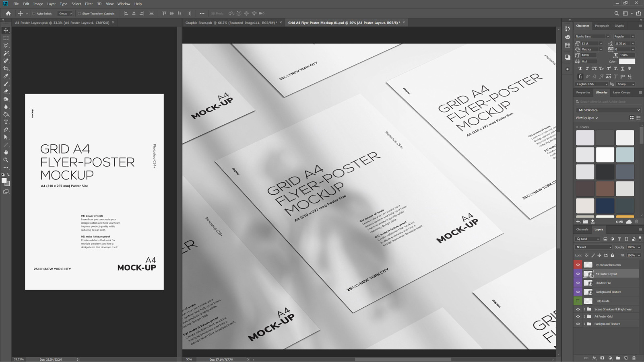Select the Hand tool
This screenshot has height=362, width=644.
pyautogui.click(x=6, y=152)
